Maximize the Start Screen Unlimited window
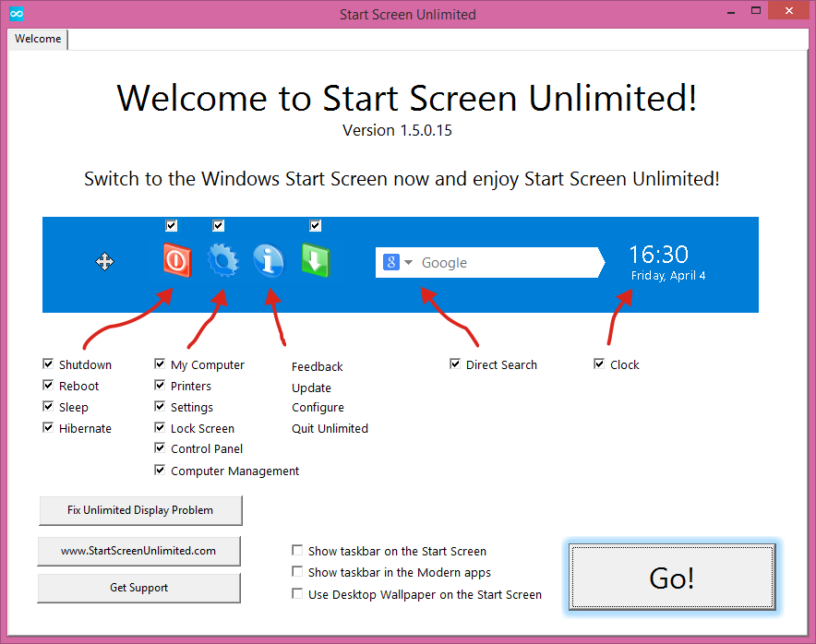Screen dimensions: 816x644 [756, 10]
